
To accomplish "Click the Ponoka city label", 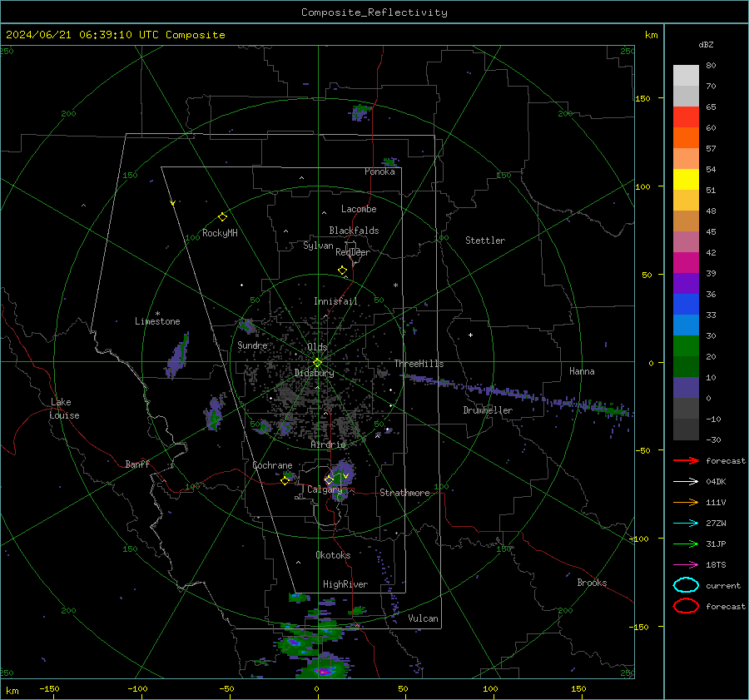I will (379, 171).
